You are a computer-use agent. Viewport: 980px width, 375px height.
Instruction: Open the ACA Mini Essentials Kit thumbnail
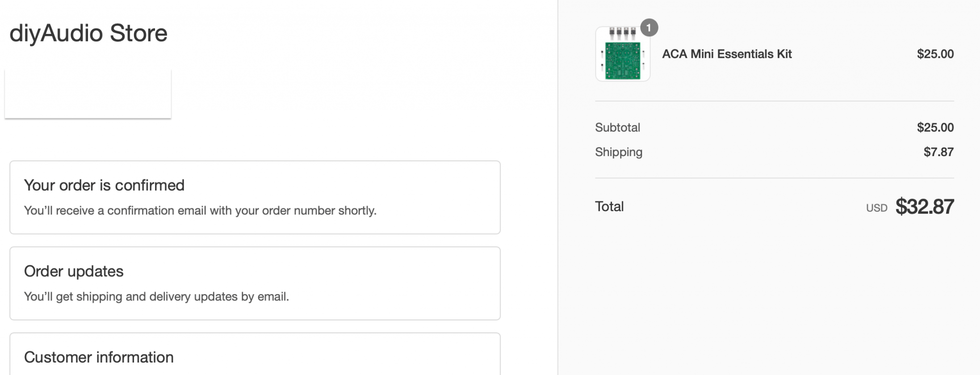(623, 54)
